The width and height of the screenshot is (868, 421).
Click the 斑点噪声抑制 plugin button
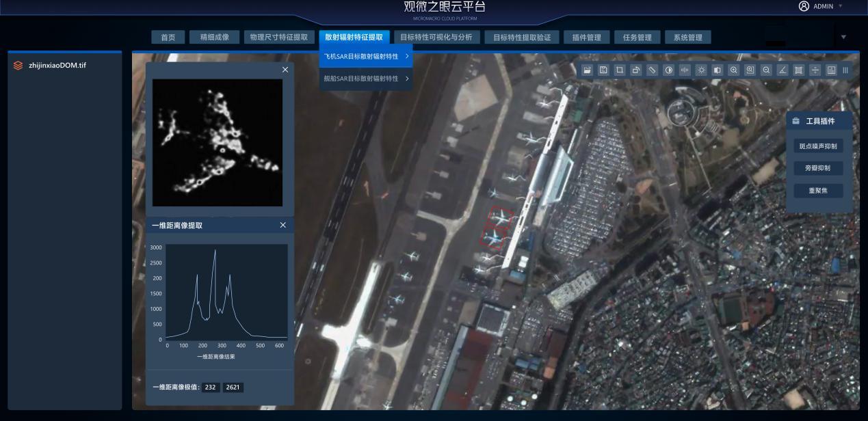(818, 146)
